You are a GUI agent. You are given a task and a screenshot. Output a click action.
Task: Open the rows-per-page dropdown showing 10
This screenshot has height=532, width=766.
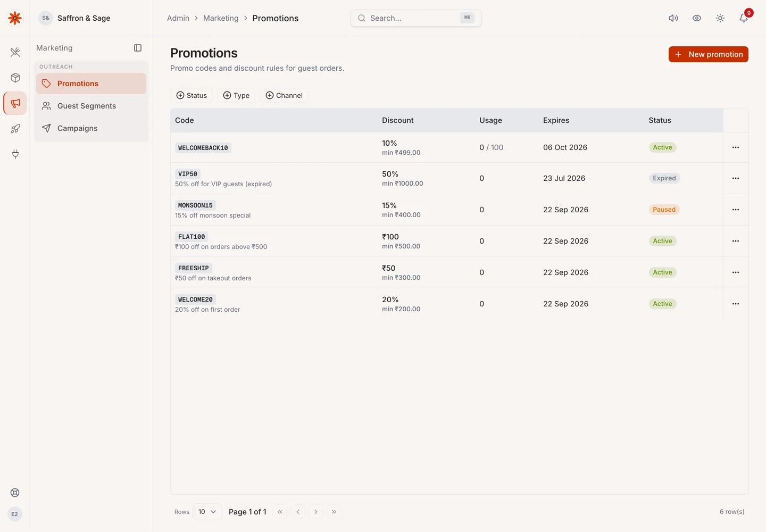point(207,512)
